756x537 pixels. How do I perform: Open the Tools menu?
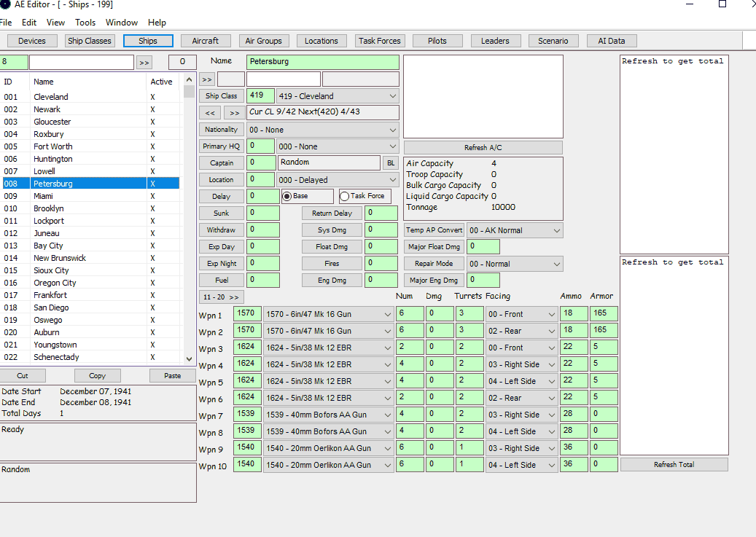(85, 23)
